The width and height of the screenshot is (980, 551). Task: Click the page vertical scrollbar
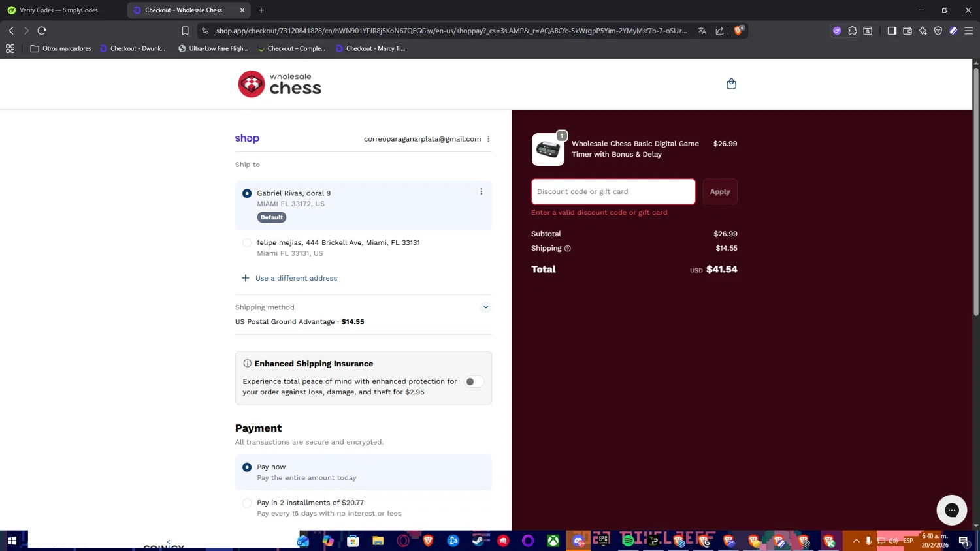(x=976, y=191)
